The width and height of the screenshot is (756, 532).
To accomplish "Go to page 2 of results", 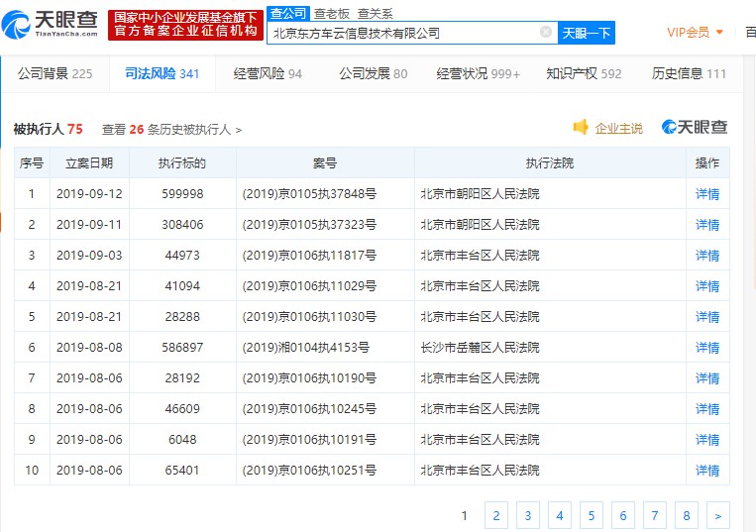I will [x=496, y=515].
